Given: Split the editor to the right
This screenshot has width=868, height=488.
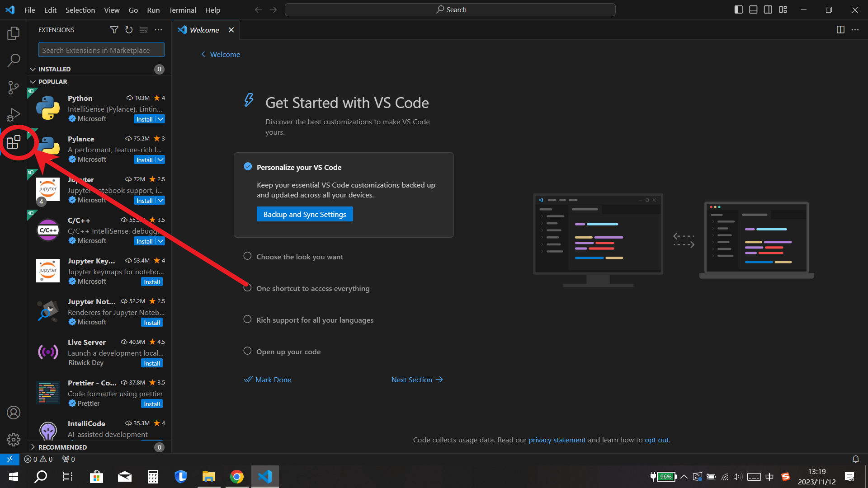Looking at the screenshot, I should point(840,30).
